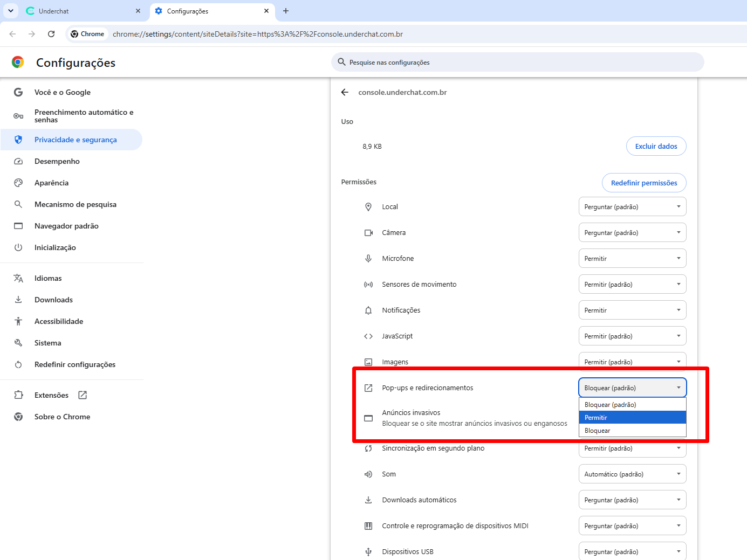Click the Inicialização power icon
Image resolution: width=747 pixels, height=560 pixels.
tap(18, 247)
